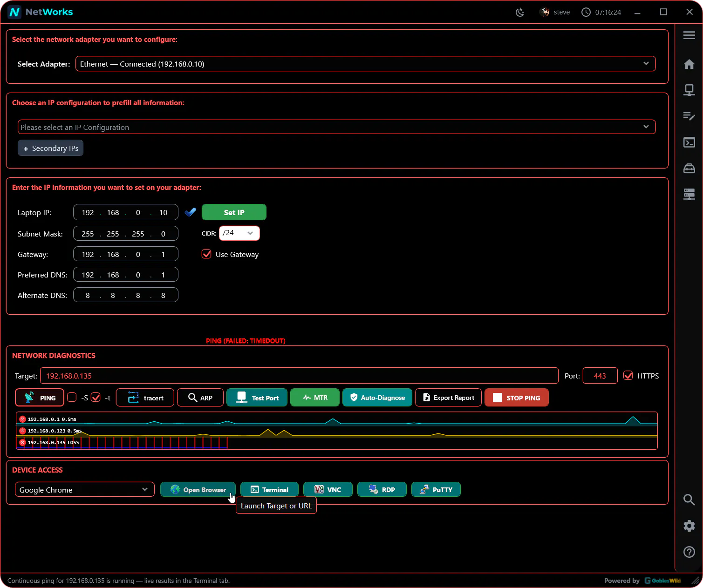Add Secondary IPs
The height and width of the screenshot is (588, 703).
coord(50,148)
